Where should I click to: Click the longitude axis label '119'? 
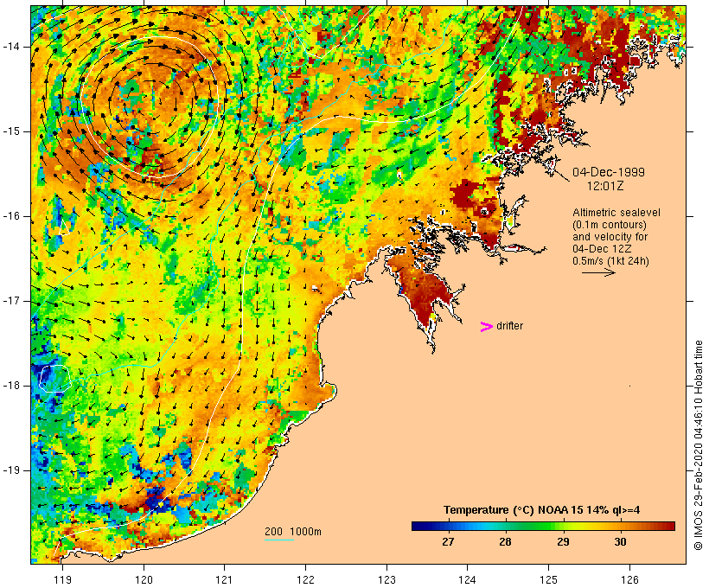click(62, 579)
